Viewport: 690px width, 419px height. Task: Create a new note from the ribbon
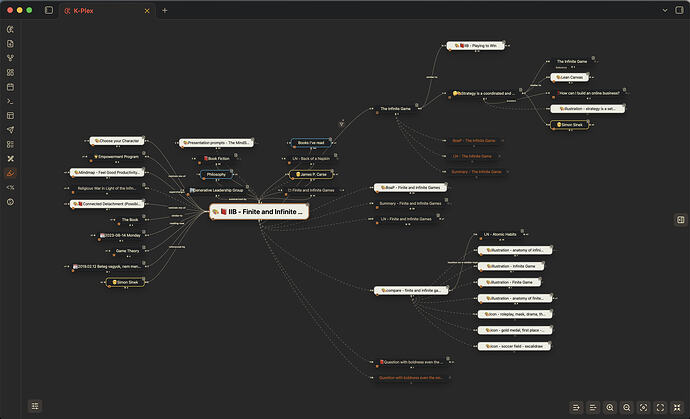click(10, 44)
